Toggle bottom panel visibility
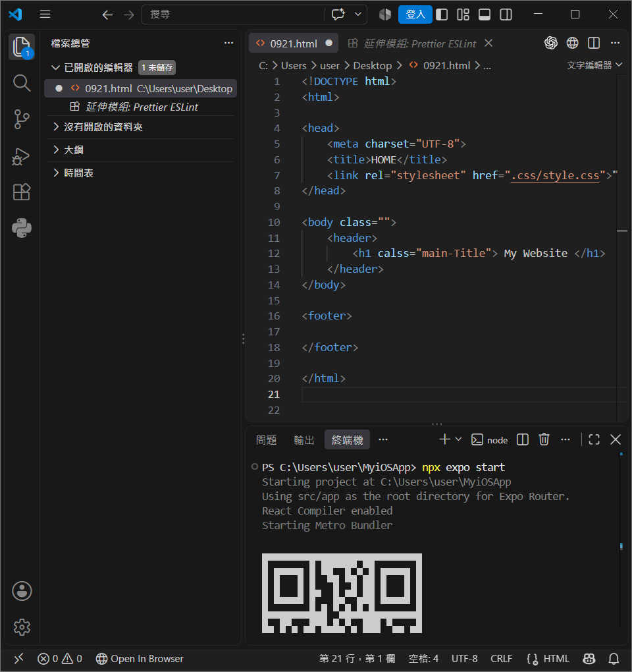 click(x=485, y=15)
